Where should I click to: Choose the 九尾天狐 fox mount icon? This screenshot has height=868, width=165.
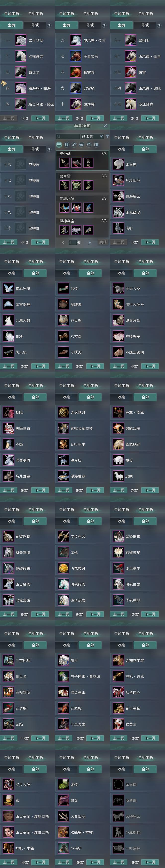8,320
